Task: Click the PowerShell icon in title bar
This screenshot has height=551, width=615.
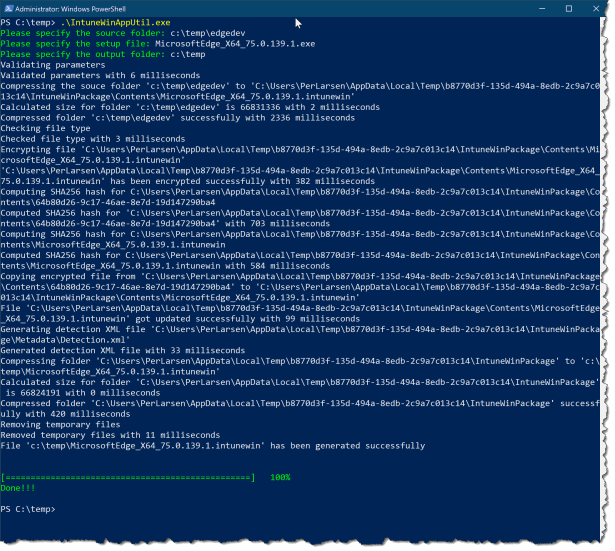Action: [x=9, y=8]
